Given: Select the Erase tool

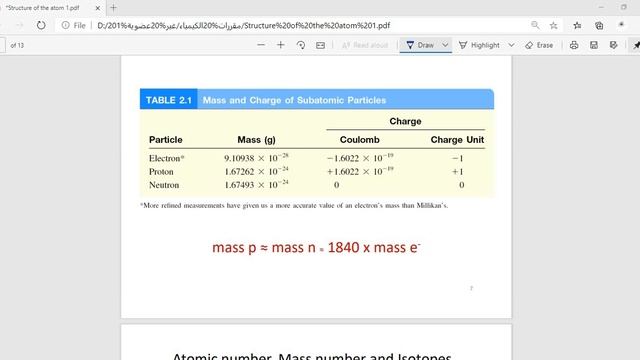Looking at the screenshot, I should [539, 45].
